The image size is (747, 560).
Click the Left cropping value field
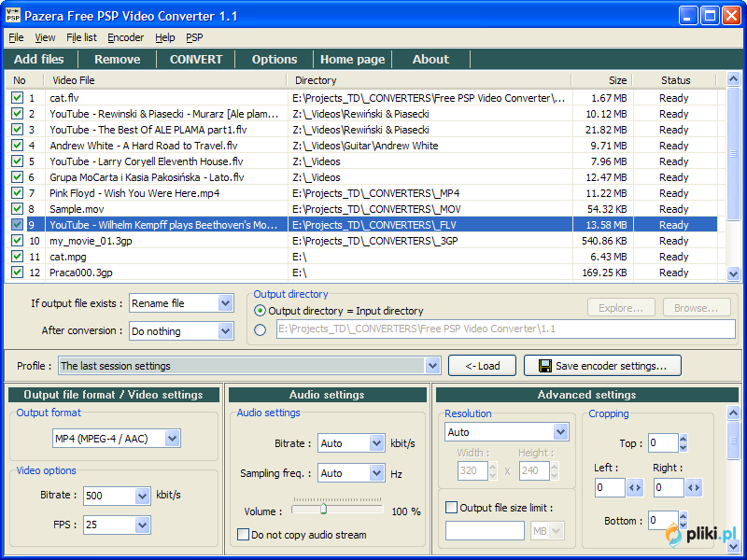[610, 487]
